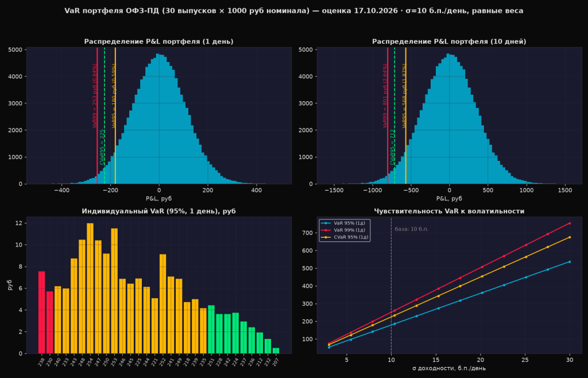
Task: Click the "σ доходности, б.п./день" axis label
Action: point(449,368)
